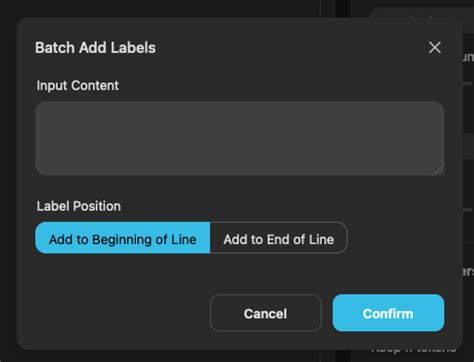Image resolution: width=474 pixels, height=362 pixels.
Task: Choose the unselected End of Line segment
Action: click(279, 238)
